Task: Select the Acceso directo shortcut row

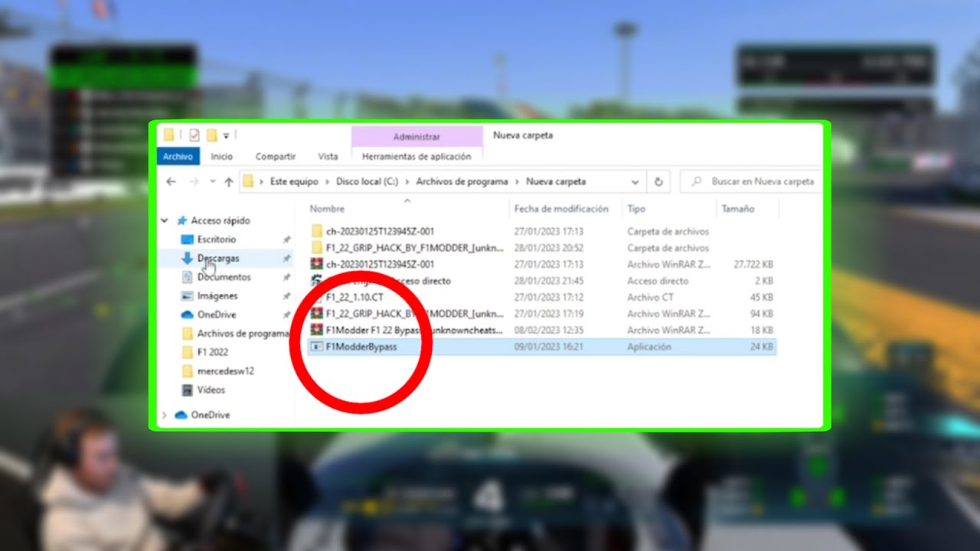Action: click(x=541, y=281)
